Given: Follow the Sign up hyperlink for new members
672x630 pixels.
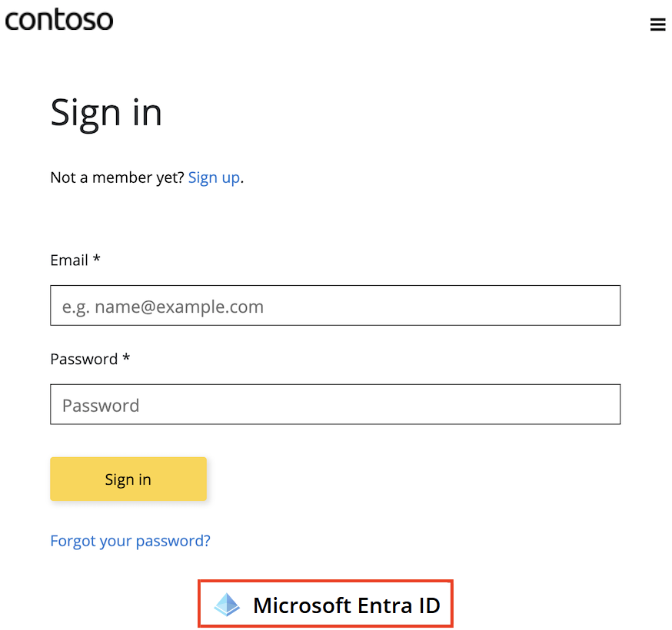Looking at the screenshot, I should click(x=214, y=177).
